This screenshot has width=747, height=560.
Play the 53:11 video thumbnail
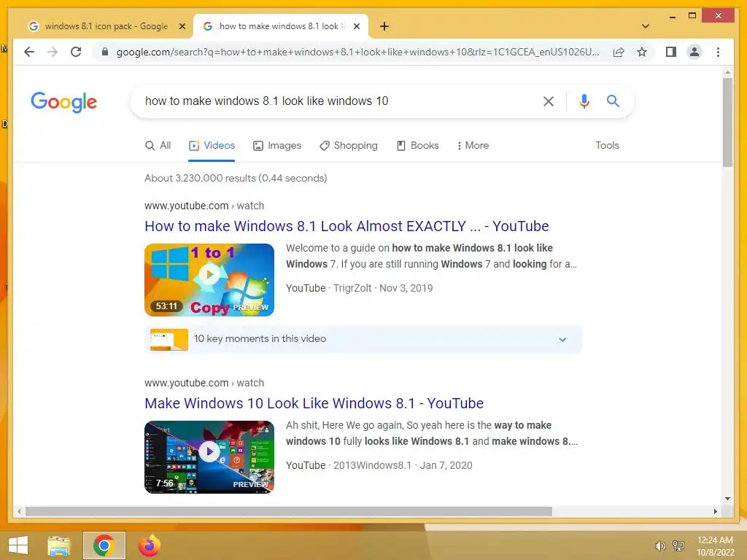click(x=209, y=280)
